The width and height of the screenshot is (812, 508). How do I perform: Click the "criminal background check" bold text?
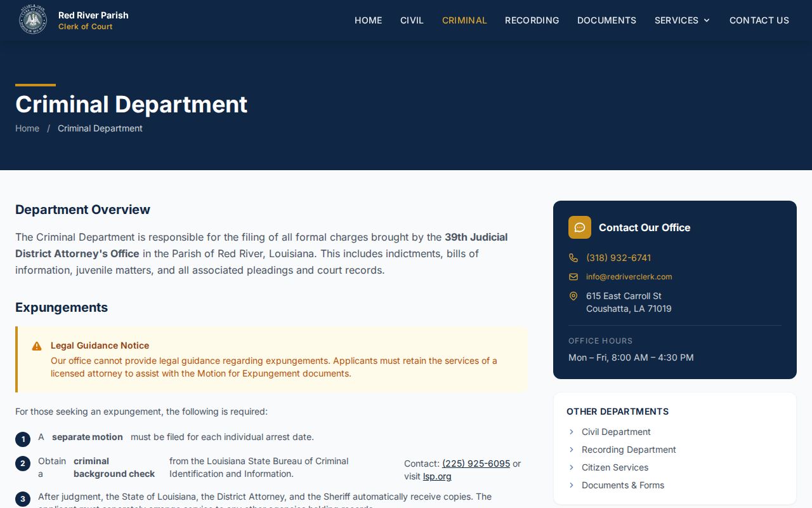(x=114, y=467)
